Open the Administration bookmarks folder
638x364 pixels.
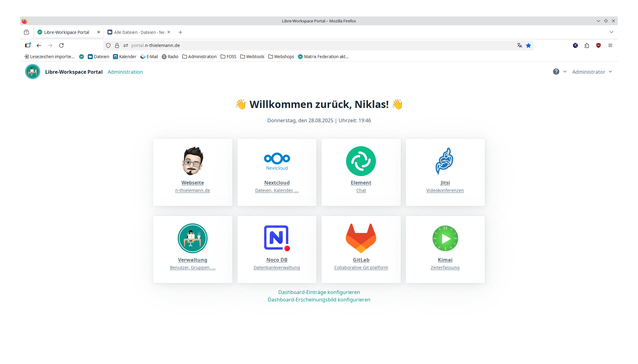199,57
